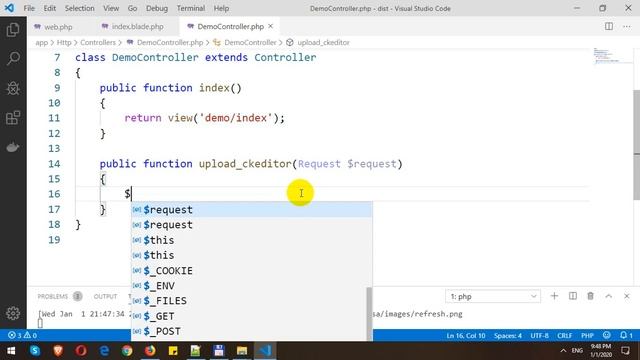The image size is (640, 360).
Task: Maximize panel with the up chevron
Action: pyautogui.click(x=609, y=296)
